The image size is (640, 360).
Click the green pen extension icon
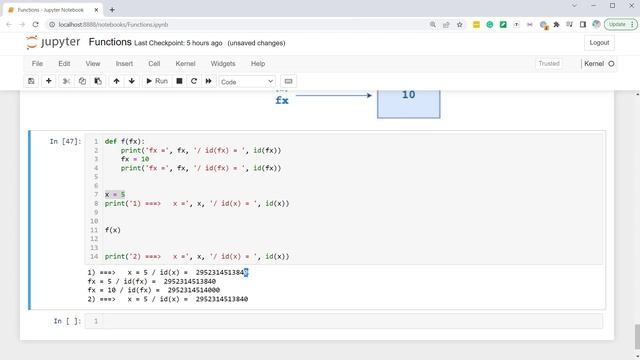click(x=503, y=24)
